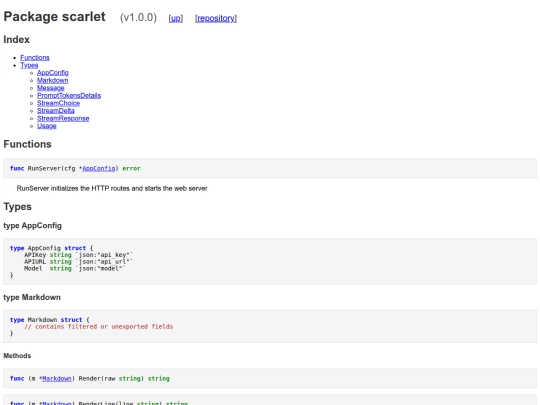This screenshot has height=405, width=540.
Task: Open the StreamChoice index link
Action: (x=59, y=103)
